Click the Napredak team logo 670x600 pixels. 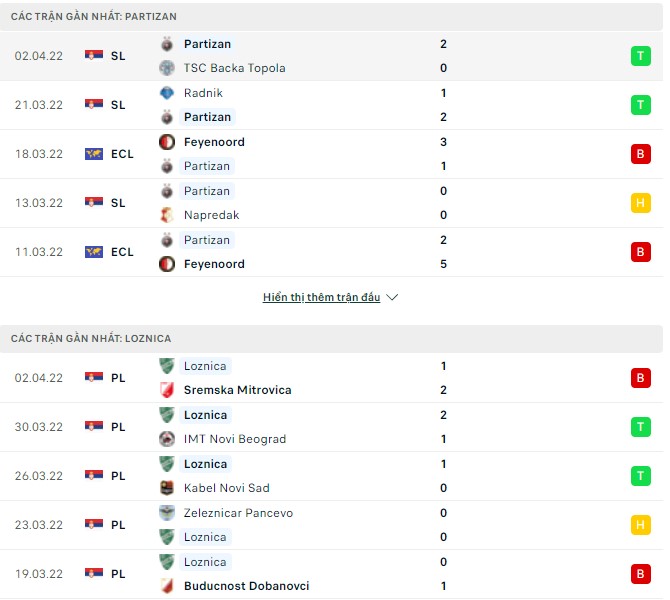coord(167,215)
